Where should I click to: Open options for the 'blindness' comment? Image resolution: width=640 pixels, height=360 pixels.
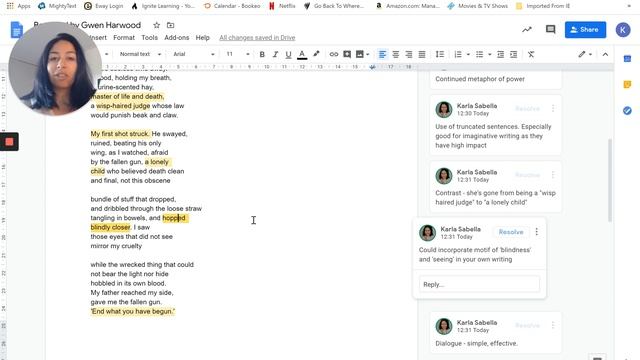pos(537,232)
